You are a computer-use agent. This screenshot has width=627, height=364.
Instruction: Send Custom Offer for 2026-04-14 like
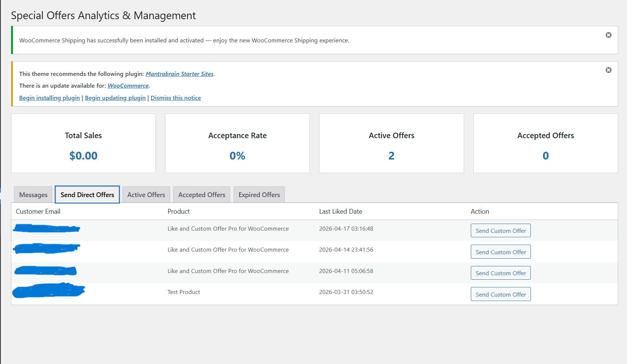(x=501, y=252)
